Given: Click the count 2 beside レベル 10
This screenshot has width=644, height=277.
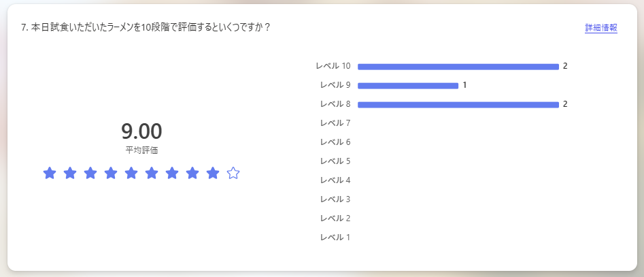Looking at the screenshot, I should (565, 66).
